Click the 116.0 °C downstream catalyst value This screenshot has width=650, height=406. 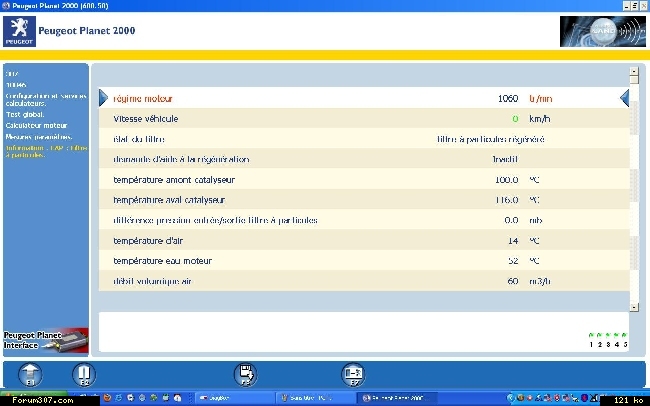(x=507, y=200)
